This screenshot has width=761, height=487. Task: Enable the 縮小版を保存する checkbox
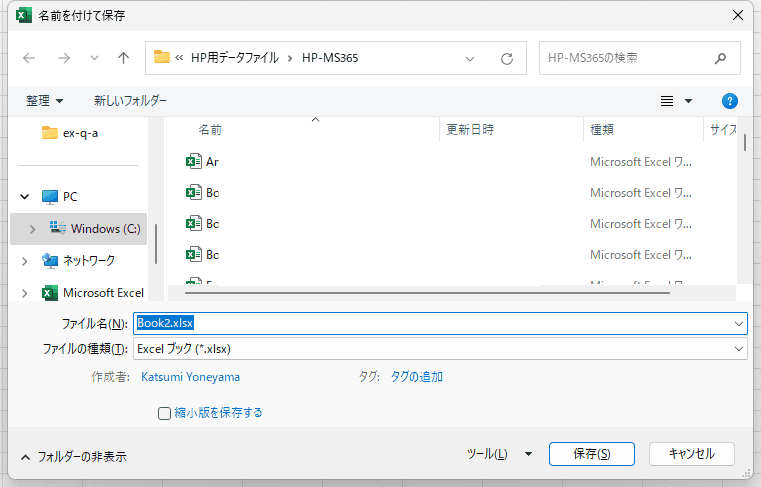[x=165, y=413]
